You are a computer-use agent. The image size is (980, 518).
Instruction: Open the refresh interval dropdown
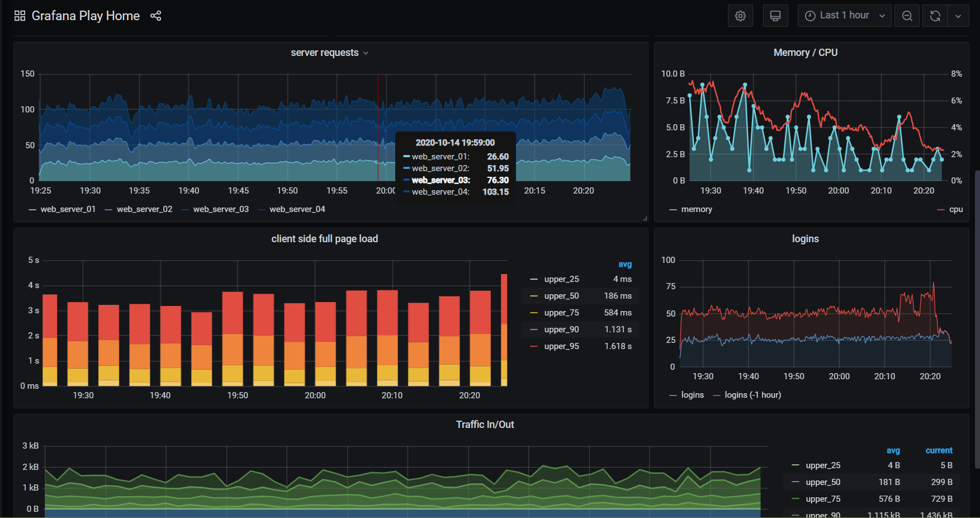958,16
